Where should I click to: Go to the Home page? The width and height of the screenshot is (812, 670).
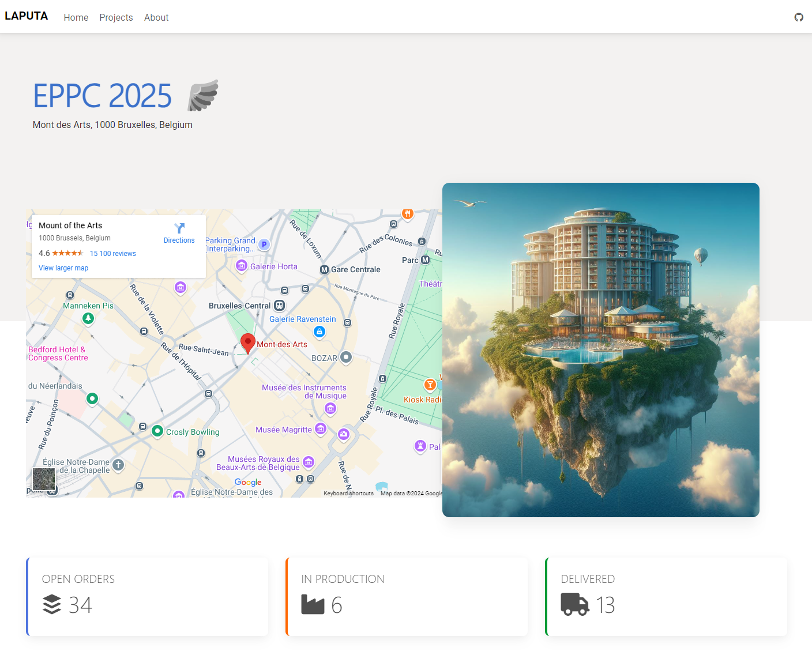tap(76, 17)
